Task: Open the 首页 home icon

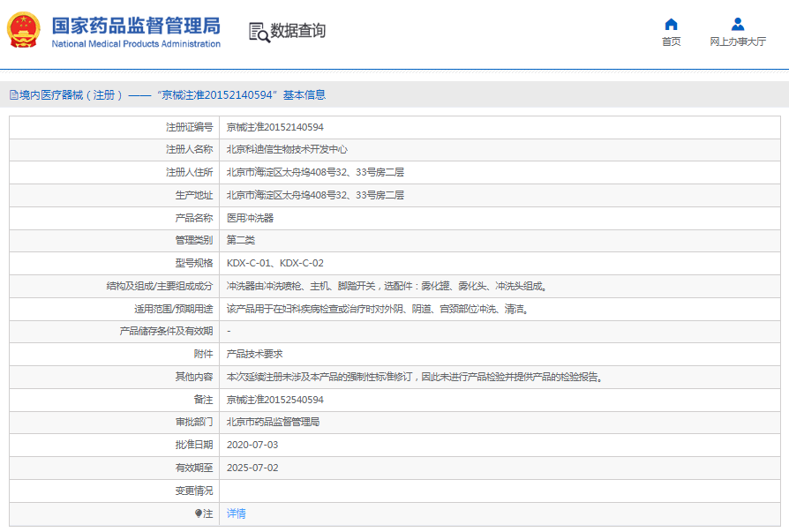Action: click(671, 24)
